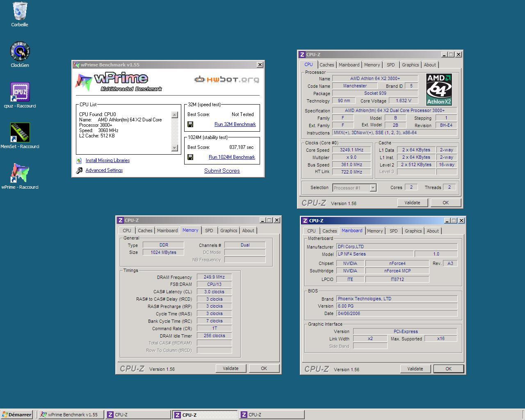Open Memory tab in the CPU window
525x420 pixels.
click(372, 65)
